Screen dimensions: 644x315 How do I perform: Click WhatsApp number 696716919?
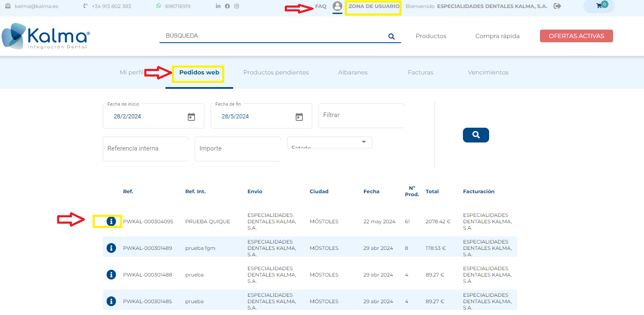tap(178, 6)
